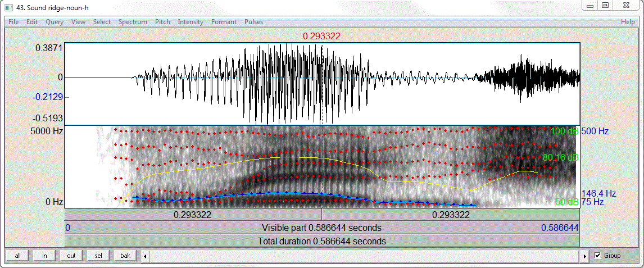Click the 0.3871 amplitude maximum label
This screenshot has width=644, height=268.
tap(49, 48)
